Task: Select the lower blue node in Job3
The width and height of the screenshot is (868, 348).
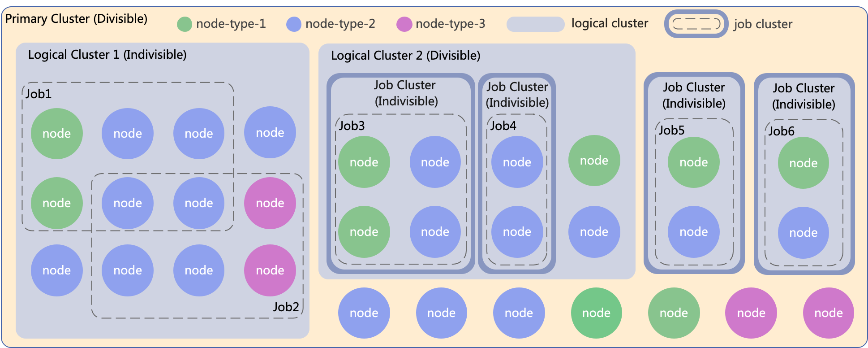Action: 435,232
